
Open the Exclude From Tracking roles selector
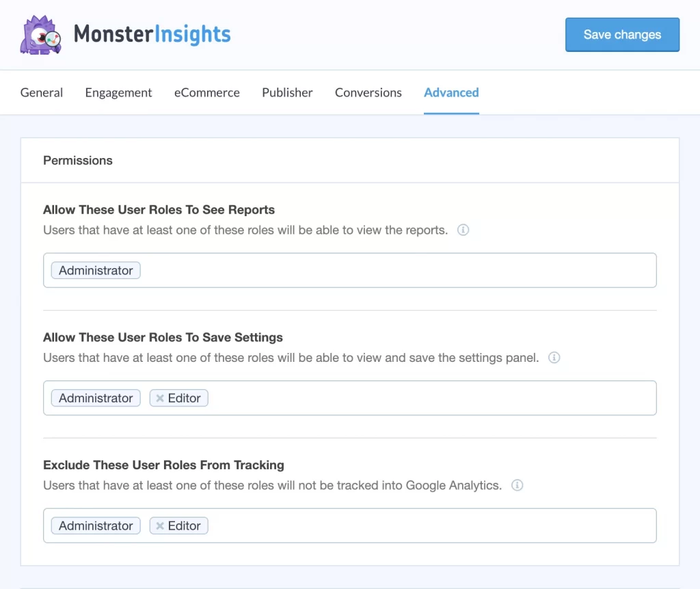(410, 525)
